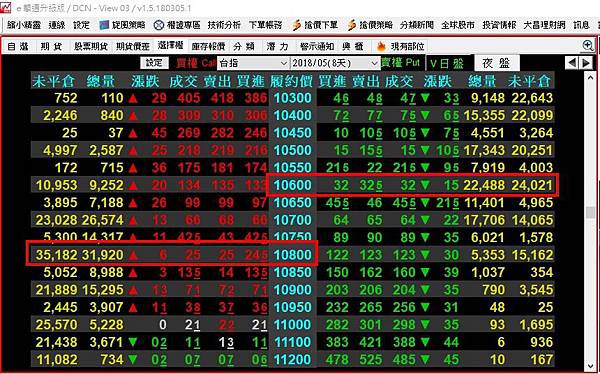
Task: Click the e華通 app icon in title bar
Action: 6,7
